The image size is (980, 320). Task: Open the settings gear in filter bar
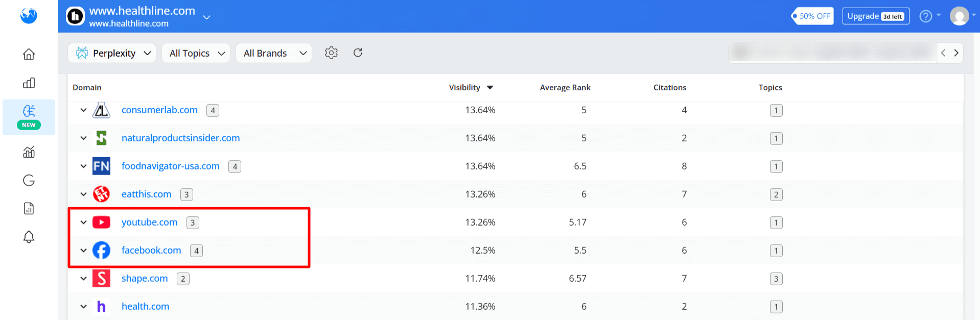[331, 53]
